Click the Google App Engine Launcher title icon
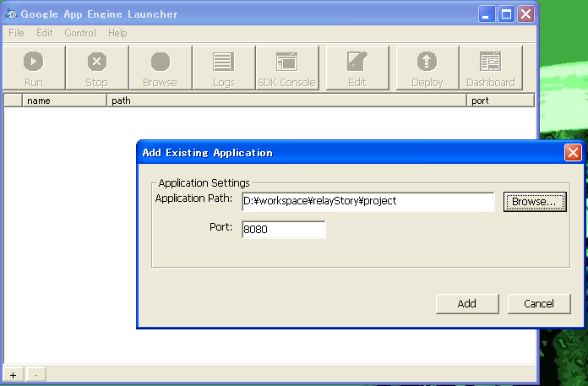The image size is (588, 386). pos(11,14)
